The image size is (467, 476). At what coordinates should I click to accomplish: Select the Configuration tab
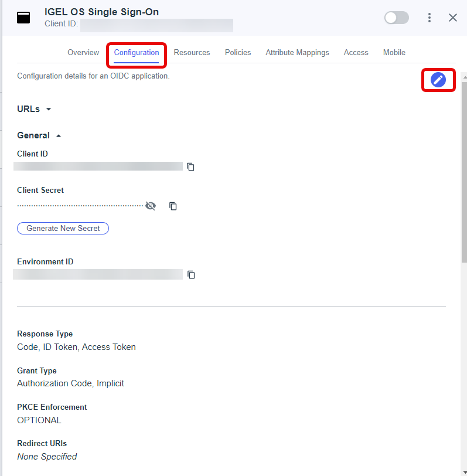pos(137,53)
